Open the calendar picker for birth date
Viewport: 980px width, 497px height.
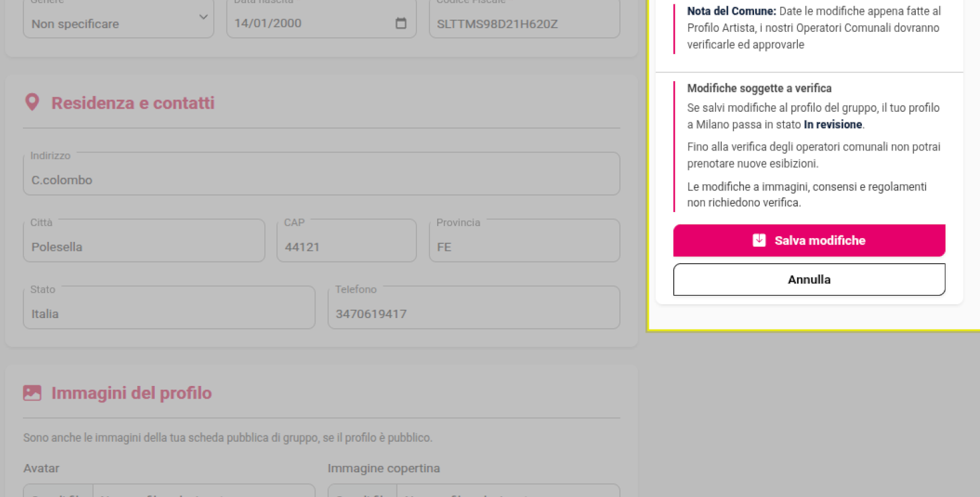pyautogui.click(x=401, y=23)
